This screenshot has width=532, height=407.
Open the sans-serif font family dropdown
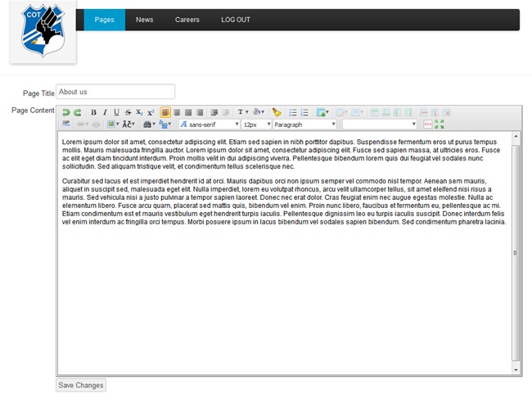pos(210,124)
